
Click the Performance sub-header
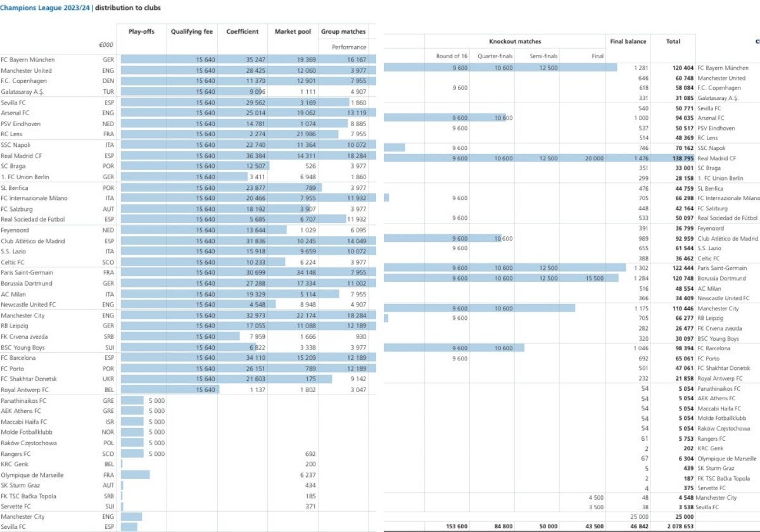coord(350,47)
